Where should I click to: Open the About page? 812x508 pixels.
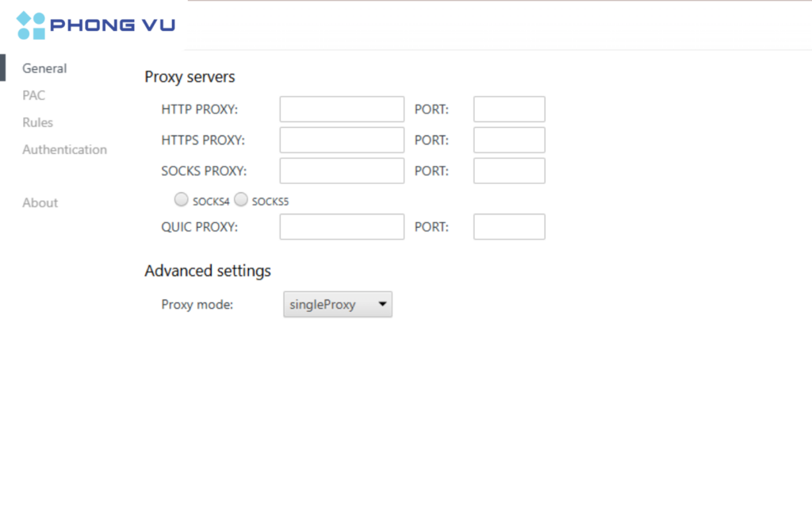tap(40, 202)
